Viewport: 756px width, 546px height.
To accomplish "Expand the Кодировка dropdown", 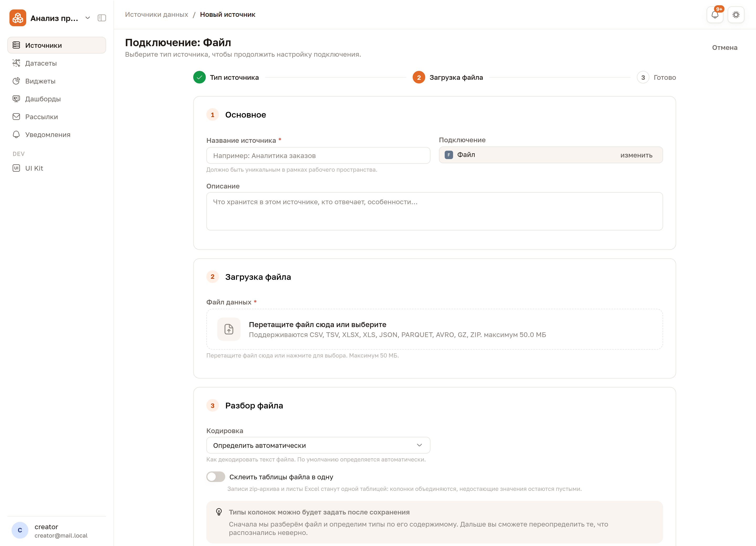I will point(318,445).
